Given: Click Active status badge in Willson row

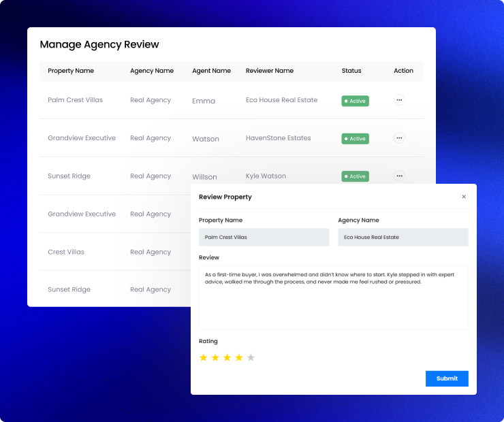Looking at the screenshot, I should tap(355, 176).
